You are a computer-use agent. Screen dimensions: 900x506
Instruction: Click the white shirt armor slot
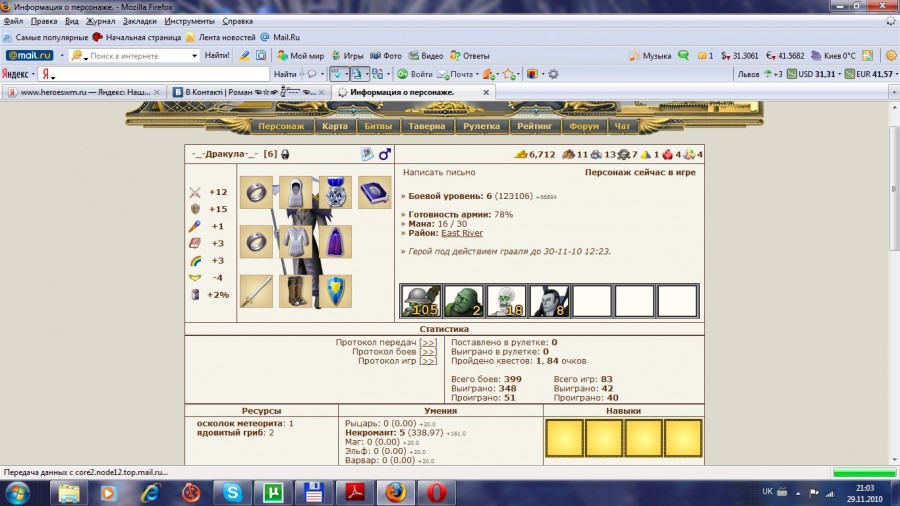click(x=296, y=242)
